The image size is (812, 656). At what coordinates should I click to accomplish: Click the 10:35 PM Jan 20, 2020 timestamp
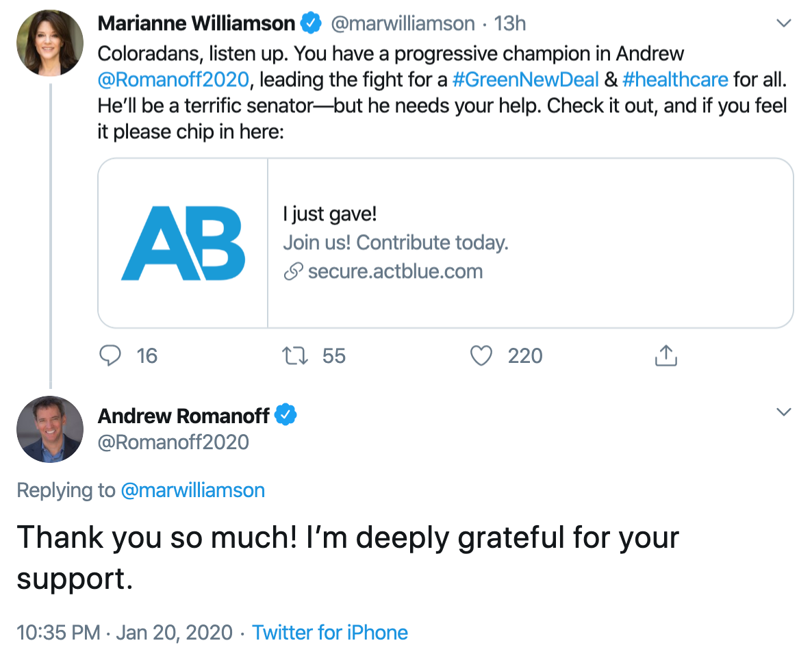tap(124, 632)
